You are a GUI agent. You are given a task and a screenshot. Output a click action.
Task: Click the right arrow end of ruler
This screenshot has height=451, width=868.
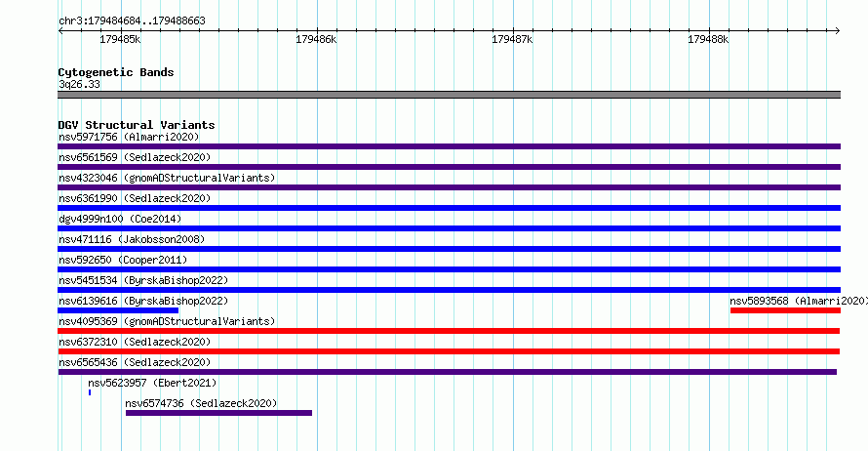click(838, 31)
